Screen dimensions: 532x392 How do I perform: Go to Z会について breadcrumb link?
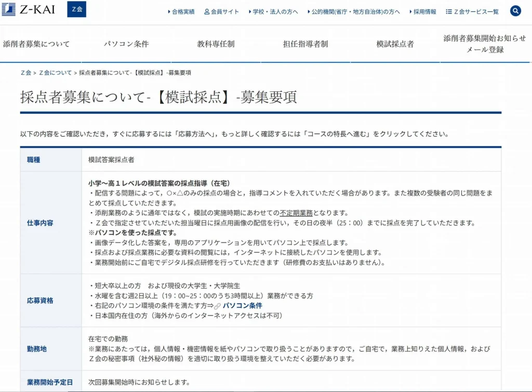tap(55, 73)
